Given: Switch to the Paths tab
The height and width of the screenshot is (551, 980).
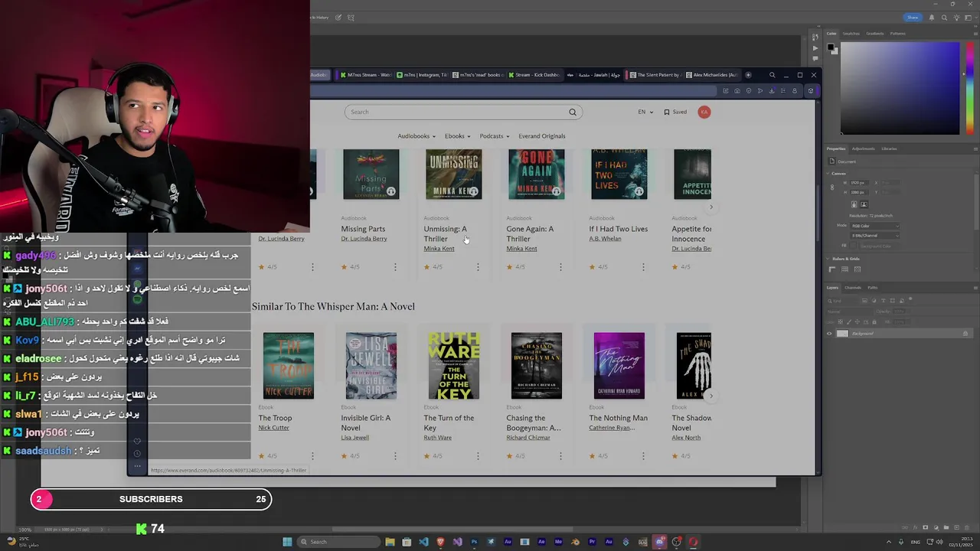Looking at the screenshot, I should tap(872, 288).
